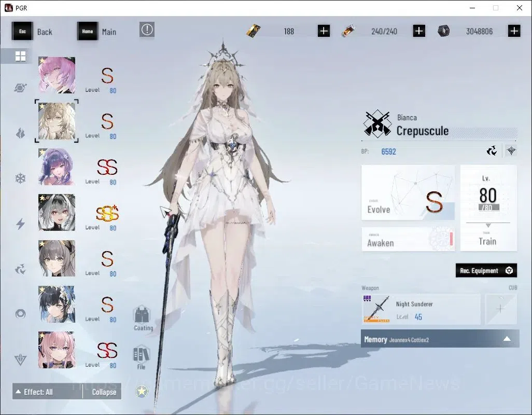Choose the brown-haired S-rank character portrait
The height and width of the screenshot is (415, 532).
(x=57, y=258)
